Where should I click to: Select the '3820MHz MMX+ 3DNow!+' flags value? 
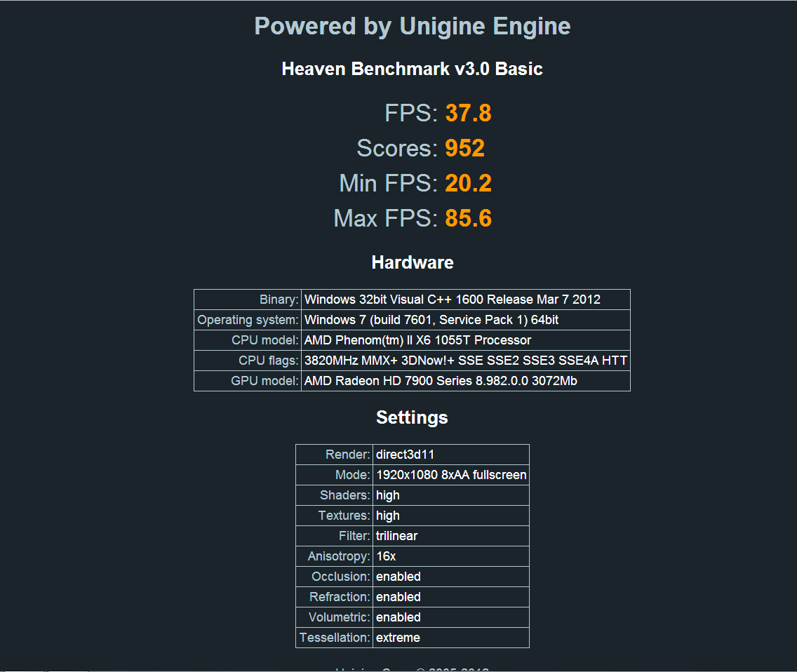[466, 361]
